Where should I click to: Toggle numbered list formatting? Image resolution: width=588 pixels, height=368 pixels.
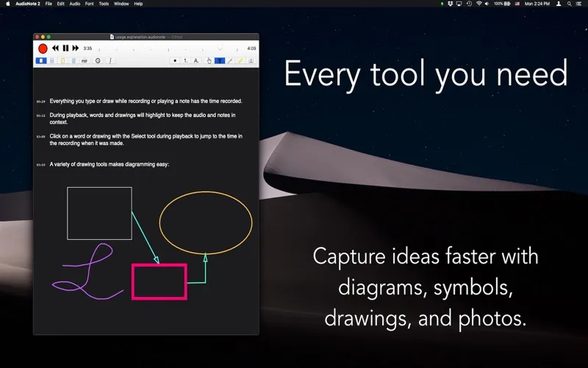click(x=186, y=60)
